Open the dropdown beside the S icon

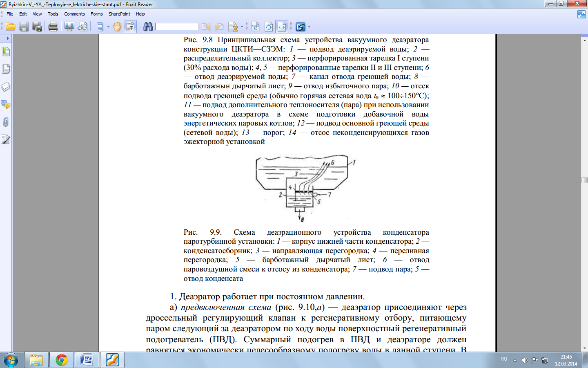click(x=309, y=27)
